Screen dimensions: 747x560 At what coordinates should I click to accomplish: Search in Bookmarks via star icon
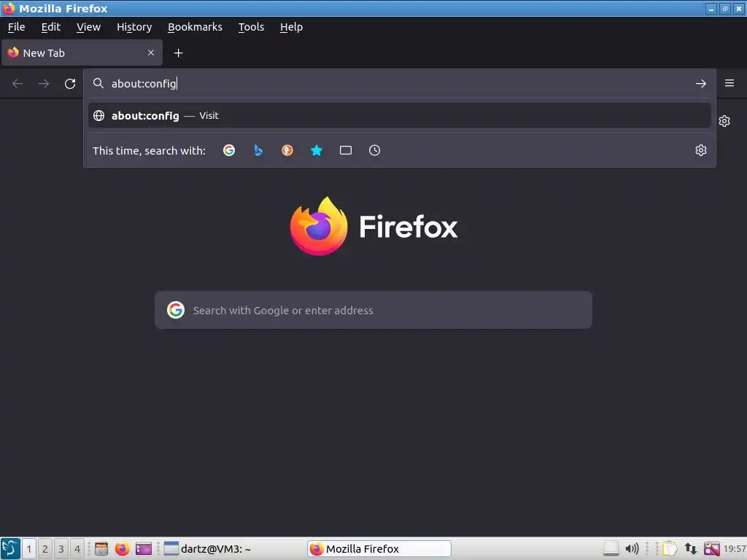click(x=317, y=150)
